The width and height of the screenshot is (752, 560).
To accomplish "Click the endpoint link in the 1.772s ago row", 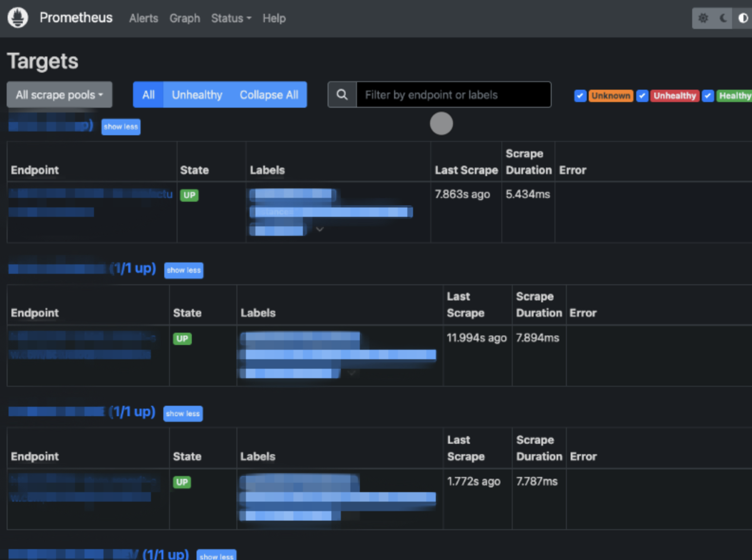I will tap(82, 489).
